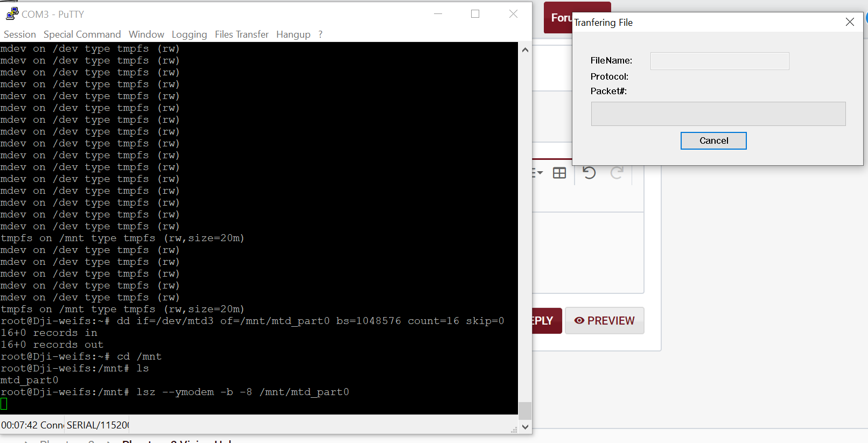Click the red reply button in forum
This screenshot has height=443, width=868.
point(547,321)
